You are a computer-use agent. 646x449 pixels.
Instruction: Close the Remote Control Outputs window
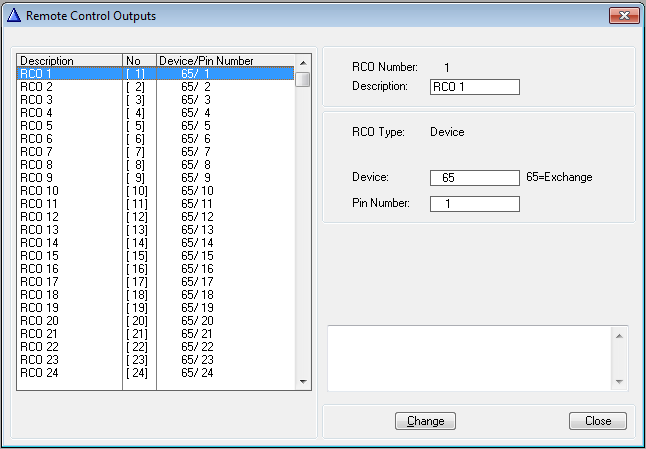624,16
